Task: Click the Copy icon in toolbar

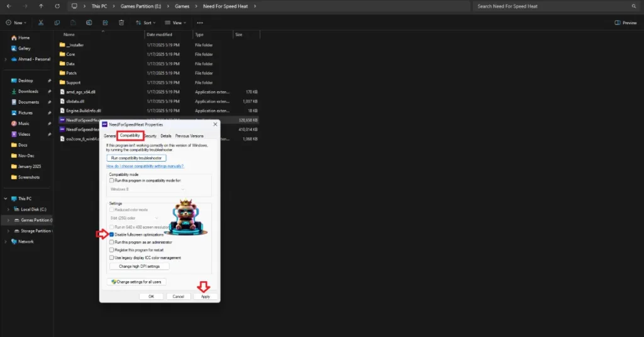Action: pos(57,23)
